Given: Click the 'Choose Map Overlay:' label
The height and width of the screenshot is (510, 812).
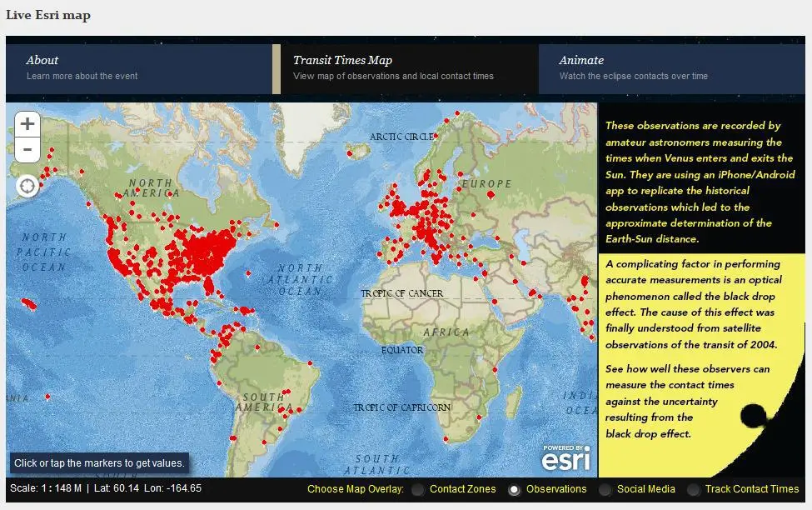Looking at the screenshot, I should click(356, 489).
